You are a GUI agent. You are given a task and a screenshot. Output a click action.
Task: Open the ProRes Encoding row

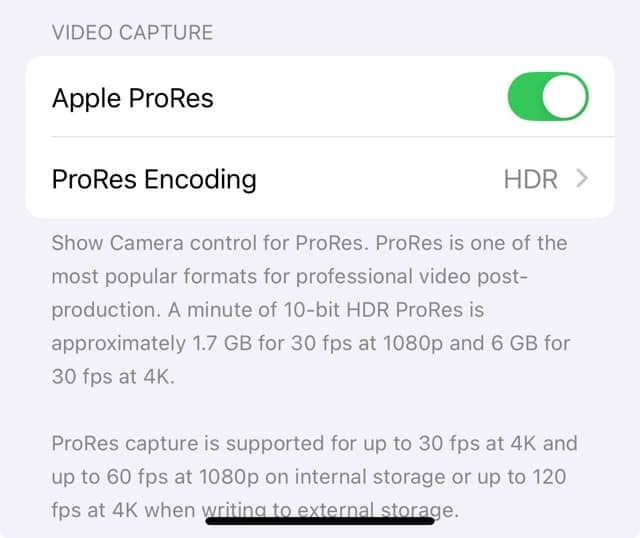pos(320,178)
